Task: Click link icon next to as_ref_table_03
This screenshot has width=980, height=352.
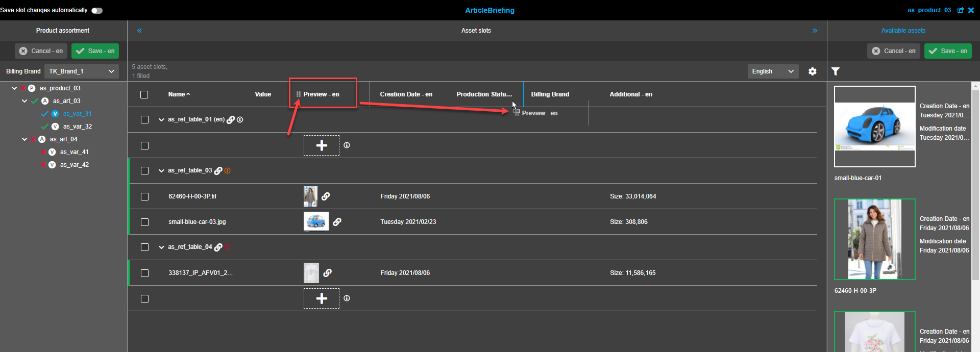Action: 218,171
